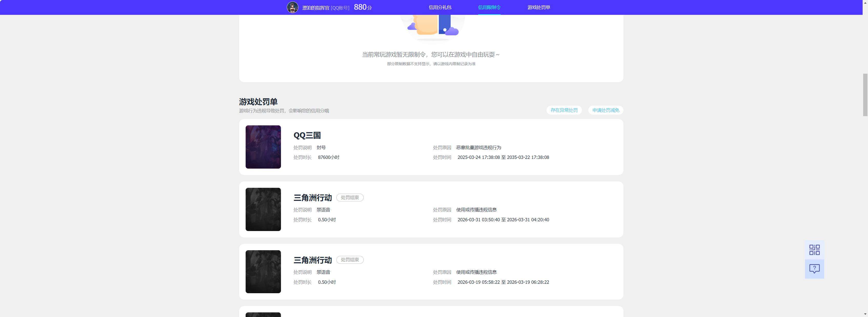Click the 存在异常处罚 button
This screenshot has width=868, height=317.
pos(564,110)
